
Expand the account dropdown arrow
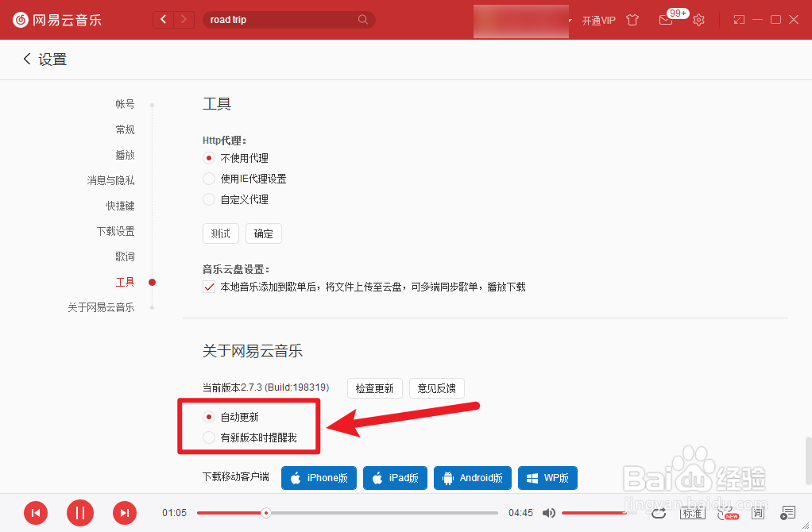[570, 21]
